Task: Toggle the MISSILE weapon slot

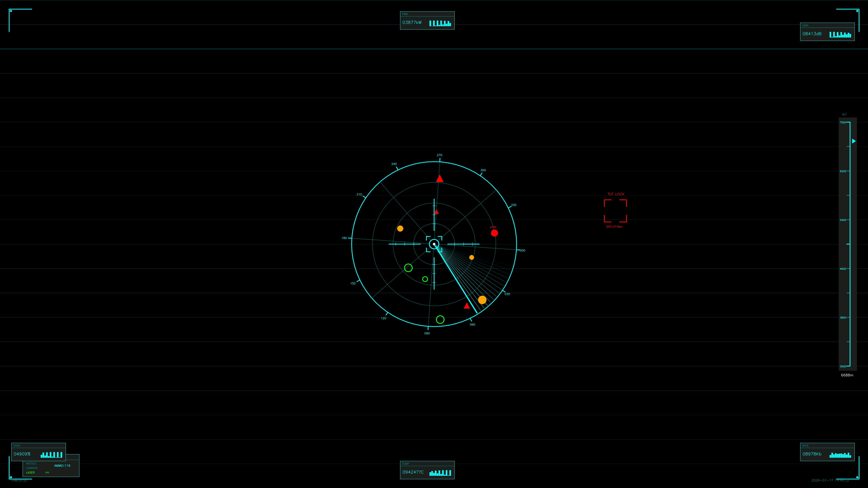Action: (32, 463)
